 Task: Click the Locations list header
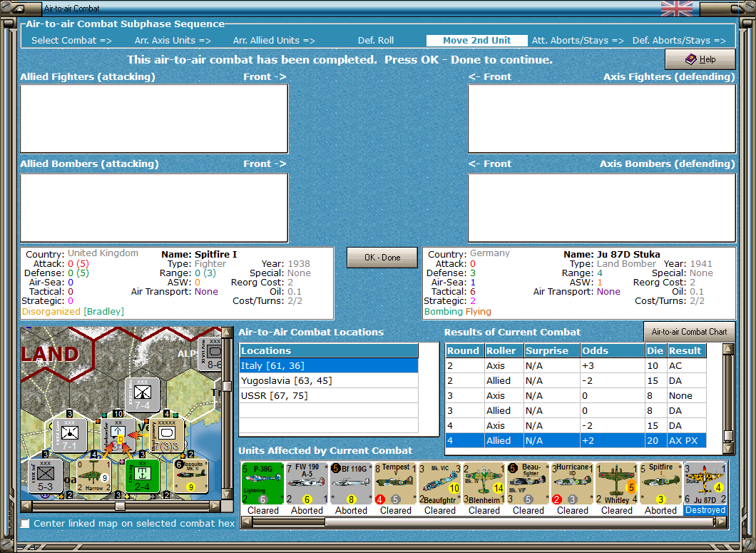tap(329, 351)
